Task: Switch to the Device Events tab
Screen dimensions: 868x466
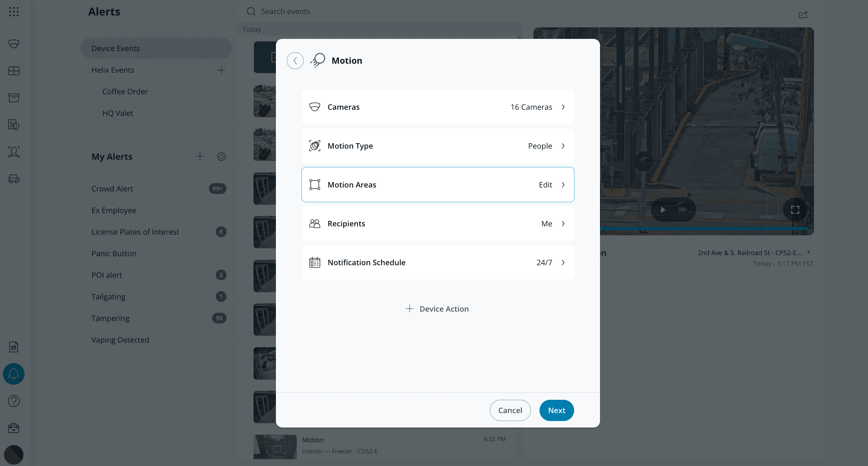Action: coord(156,48)
